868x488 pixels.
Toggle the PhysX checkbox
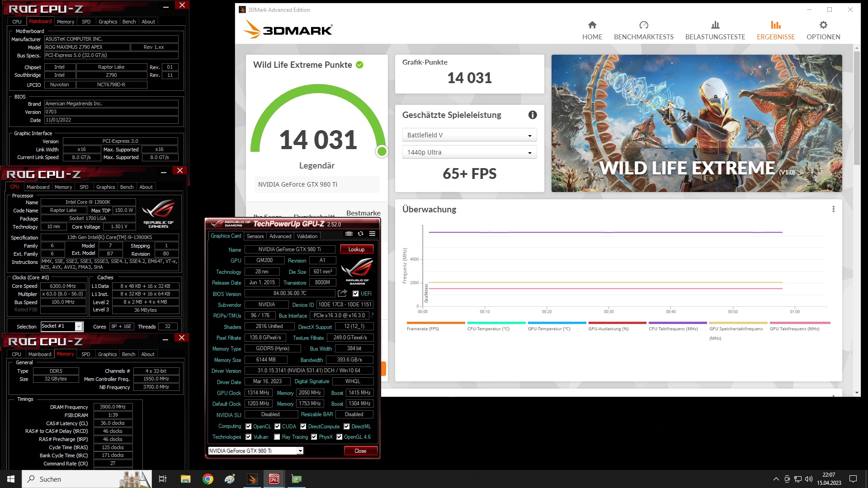tap(314, 437)
